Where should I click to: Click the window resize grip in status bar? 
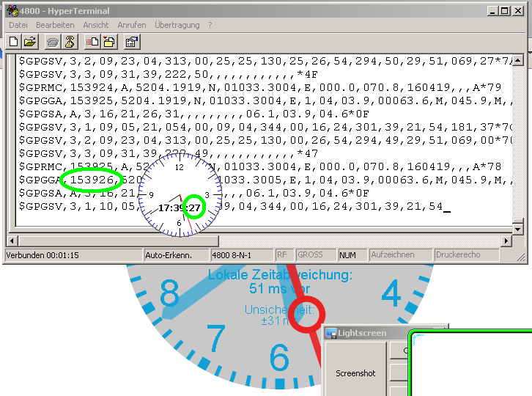pyautogui.click(x=521, y=257)
